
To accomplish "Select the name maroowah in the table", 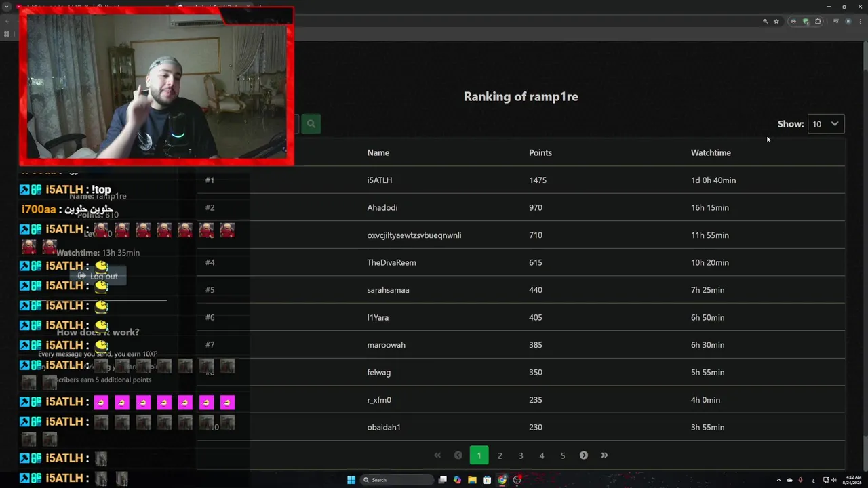I will 387,345.
